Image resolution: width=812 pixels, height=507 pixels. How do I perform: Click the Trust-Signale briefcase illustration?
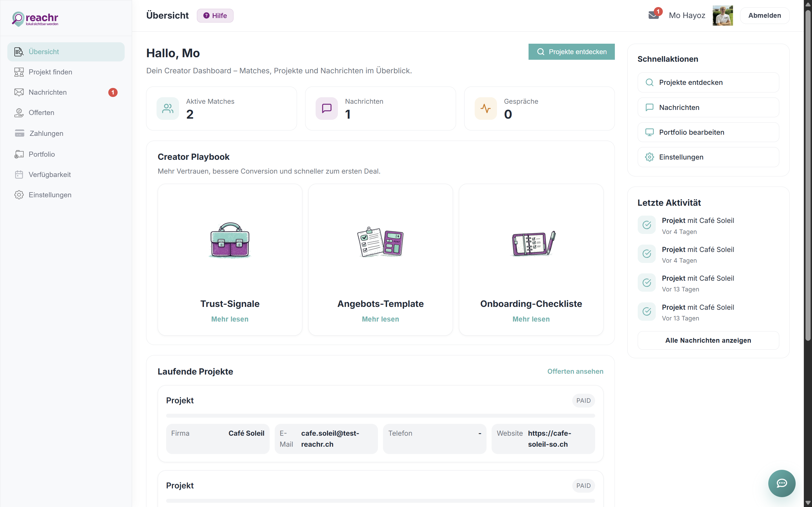pyautogui.click(x=230, y=240)
